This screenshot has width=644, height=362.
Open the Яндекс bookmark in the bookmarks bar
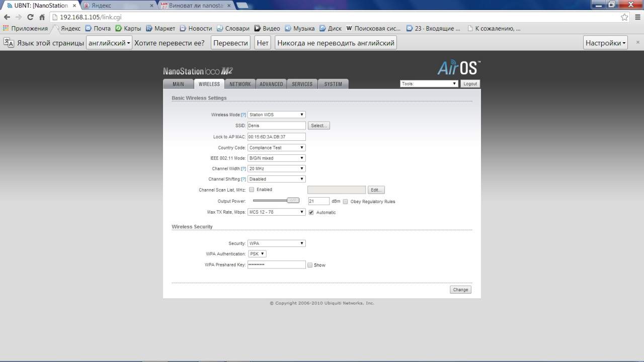pos(66,29)
